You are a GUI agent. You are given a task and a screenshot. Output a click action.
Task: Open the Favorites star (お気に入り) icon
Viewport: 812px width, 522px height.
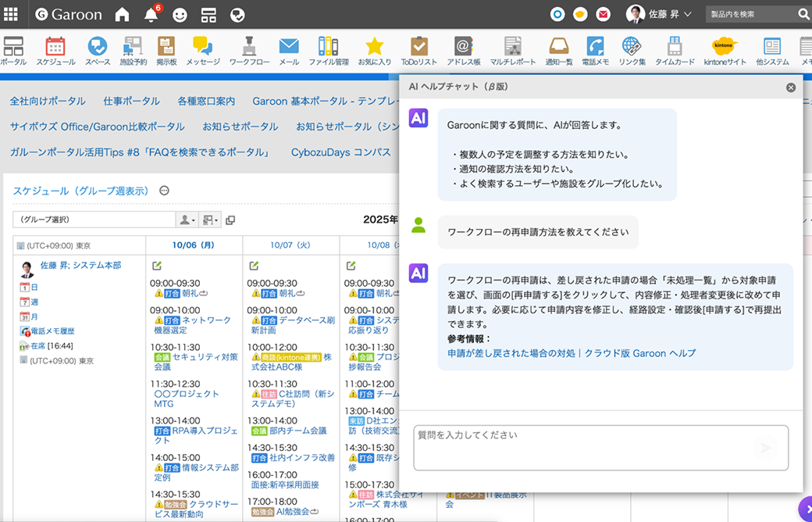(x=374, y=51)
